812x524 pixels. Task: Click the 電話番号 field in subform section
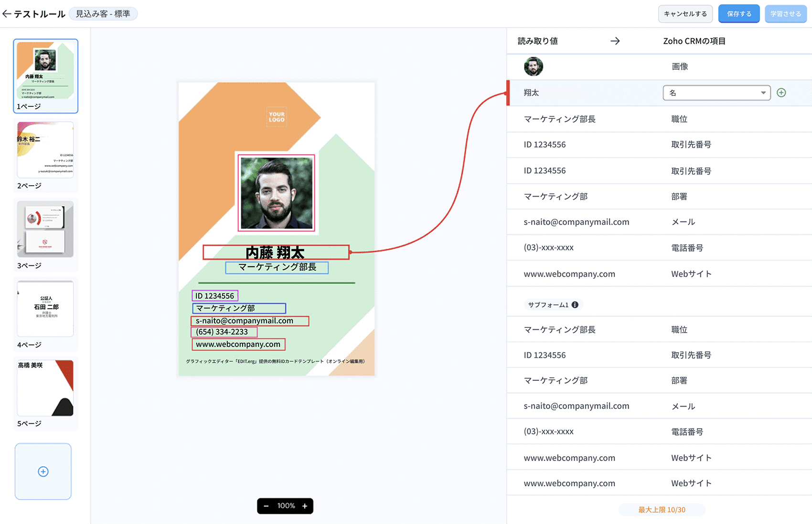pyautogui.click(x=687, y=432)
